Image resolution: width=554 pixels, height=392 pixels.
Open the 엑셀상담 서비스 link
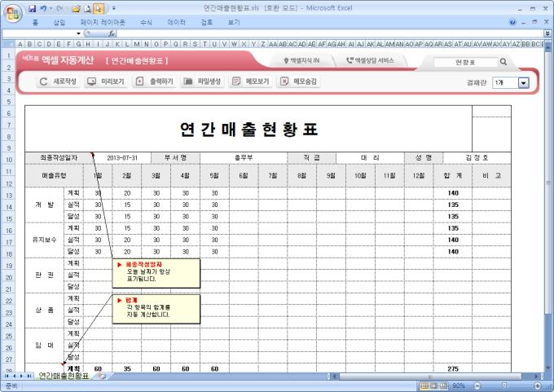pos(370,60)
